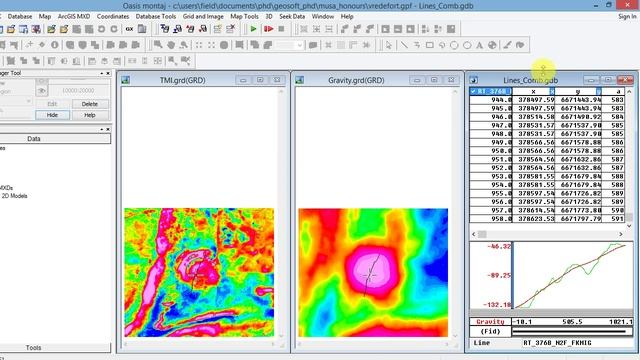Viewport: 640px width, 360px height.
Task: Open the Map menu
Action: click(45, 16)
